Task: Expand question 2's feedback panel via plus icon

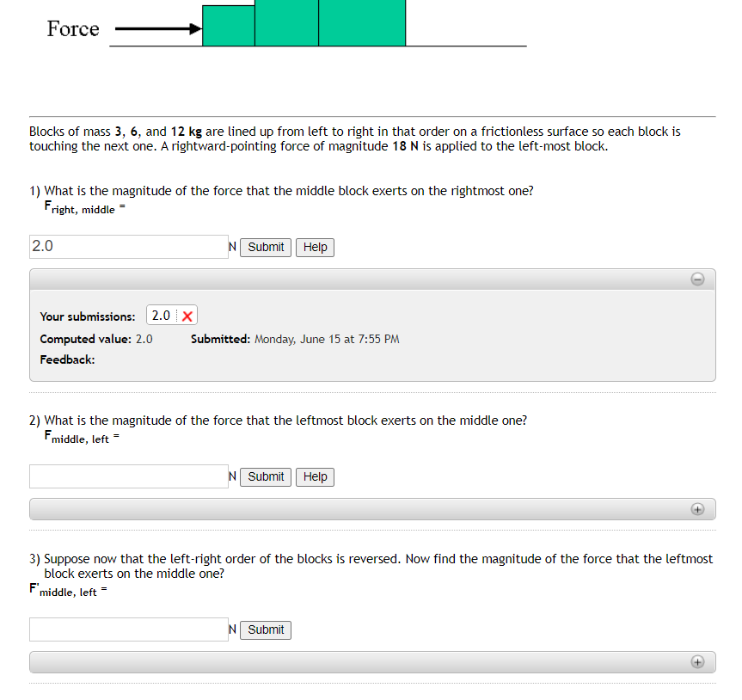Action: tap(697, 508)
